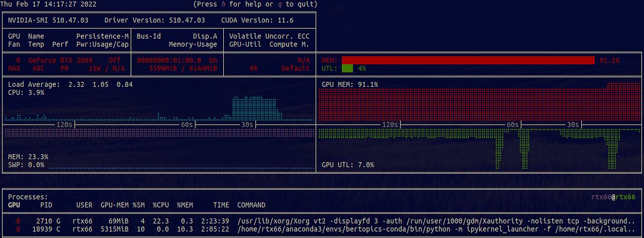This screenshot has height=238, width=644.
Task: Click the 'CPU: 3.9%' label
Action: [26, 93]
